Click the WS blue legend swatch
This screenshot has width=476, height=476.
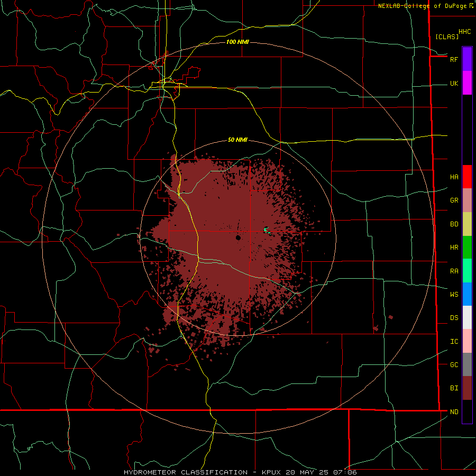pyautogui.click(x=467, y=294)
